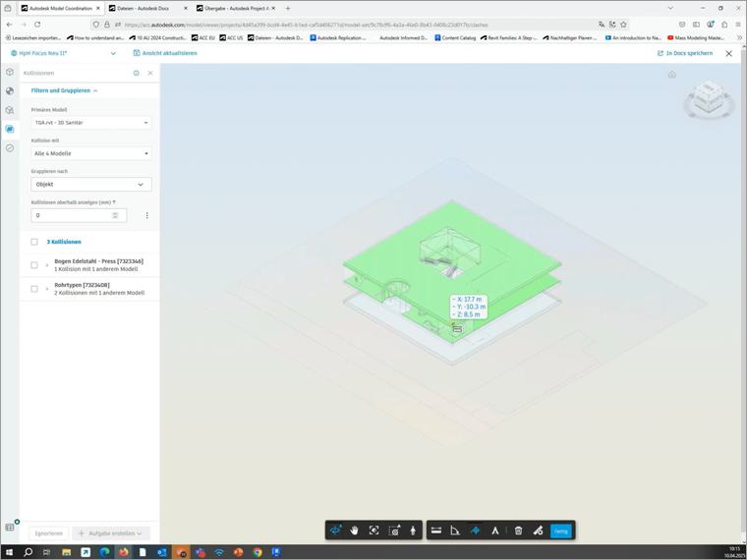Open the Firefox hamburger menu
747x560 pixels.
click(737, 25)
